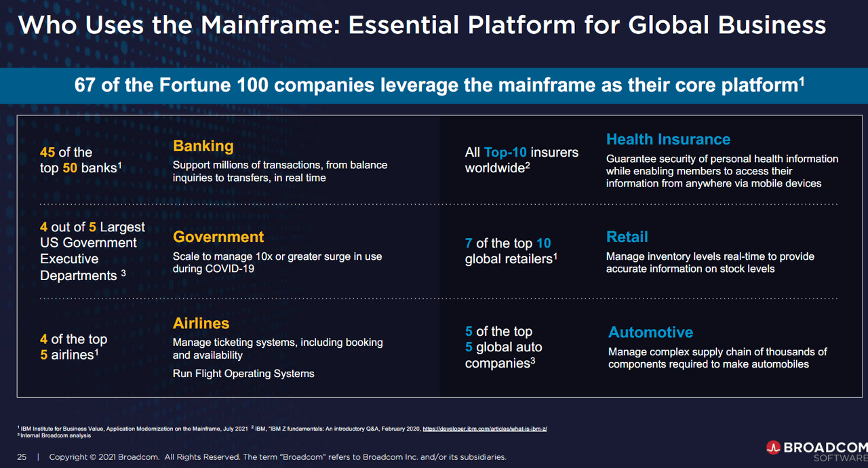Image resolution: width=868 pixels, height=468 pixels.
Task: Select the 'Government' heading
Action: click(218, 237)
